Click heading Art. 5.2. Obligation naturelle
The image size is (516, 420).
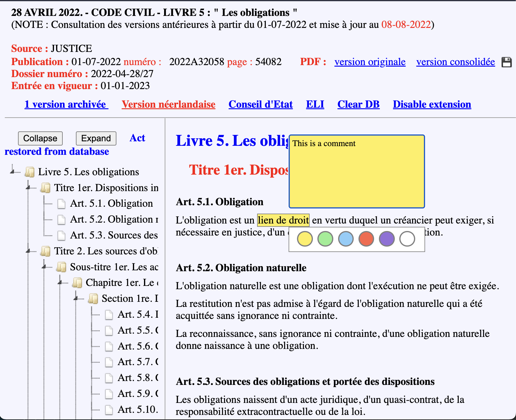point(241,268)
